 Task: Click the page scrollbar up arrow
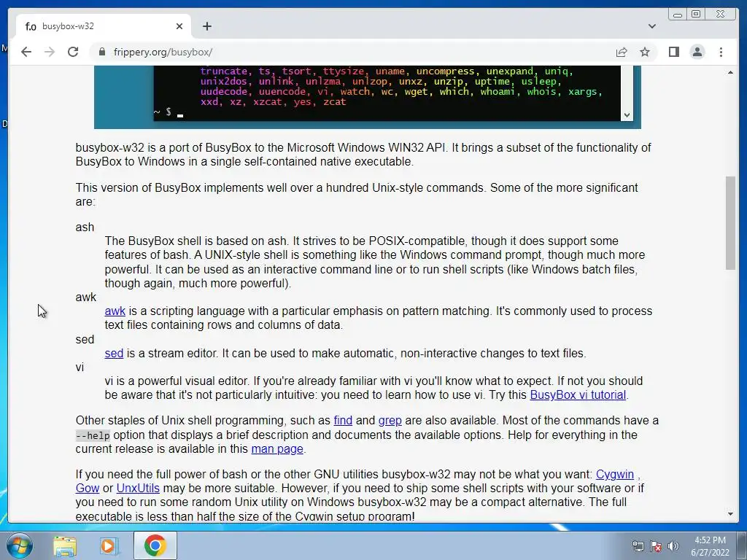[x=730, y=72]
